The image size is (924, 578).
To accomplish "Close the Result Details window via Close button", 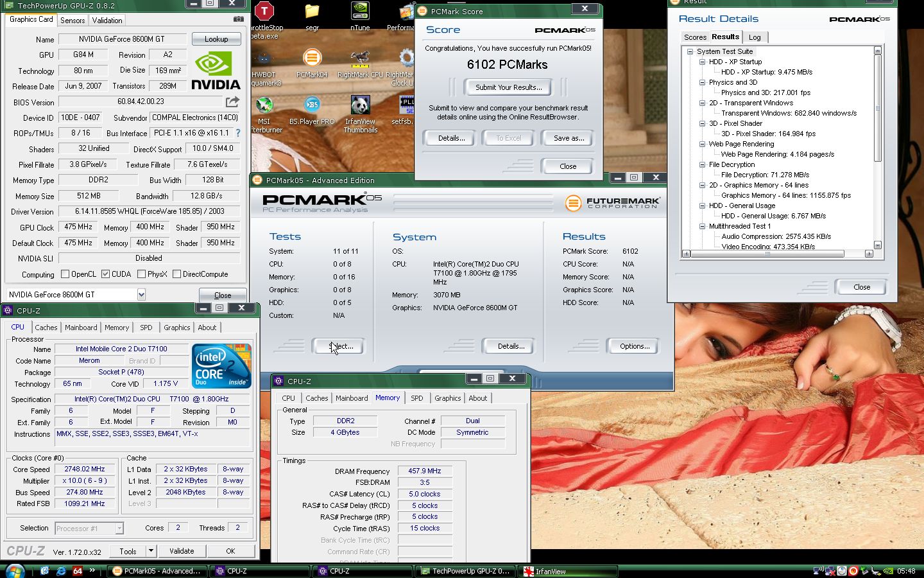I will click(x=861, y=287).
